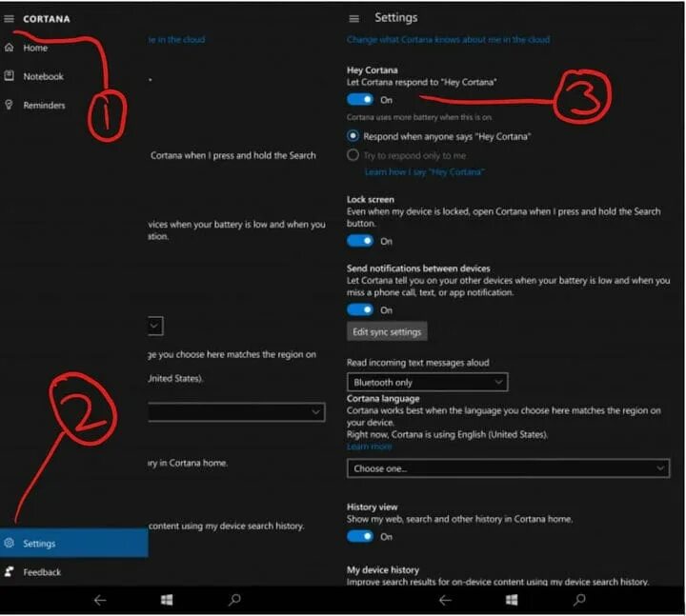Choose the Try to respond only to me option

coord(353,155)
